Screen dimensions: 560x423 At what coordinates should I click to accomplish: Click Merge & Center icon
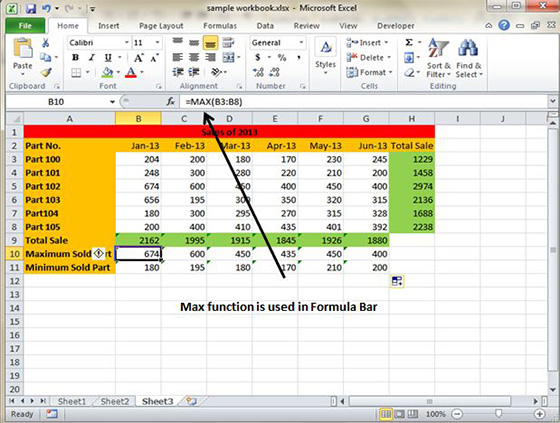point(229,58)
